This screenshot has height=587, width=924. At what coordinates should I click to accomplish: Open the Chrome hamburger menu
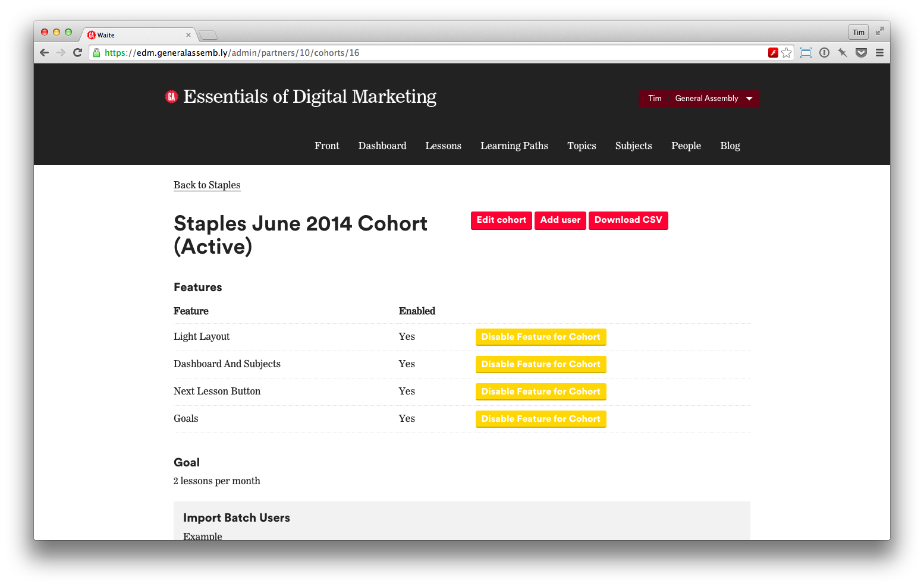point(879,53)
